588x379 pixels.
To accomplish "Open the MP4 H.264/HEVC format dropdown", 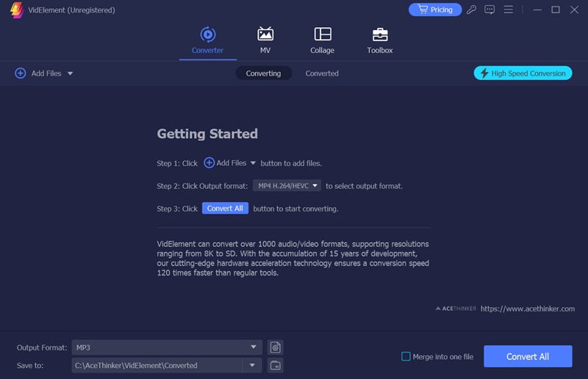I will tap(287, 186).
